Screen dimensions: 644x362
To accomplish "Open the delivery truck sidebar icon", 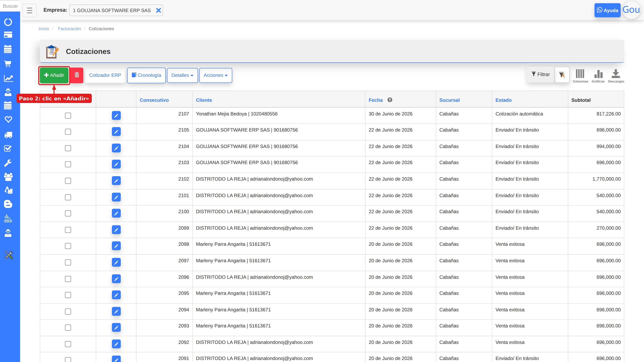I will (8, 135).
